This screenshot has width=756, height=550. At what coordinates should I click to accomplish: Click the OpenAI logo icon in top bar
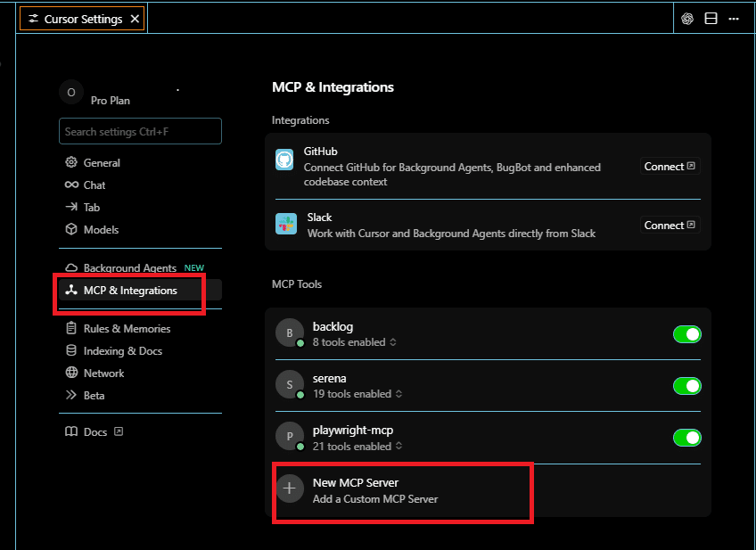click(687, 19)
